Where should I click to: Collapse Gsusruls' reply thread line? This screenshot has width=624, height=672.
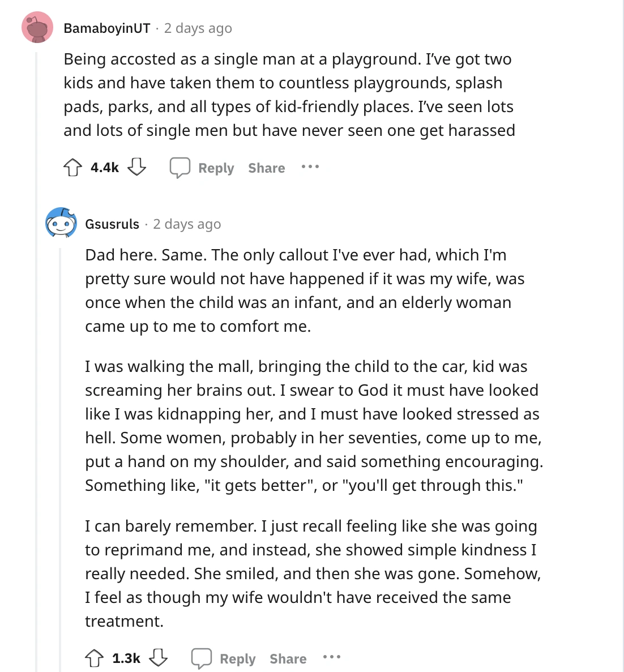61,453
